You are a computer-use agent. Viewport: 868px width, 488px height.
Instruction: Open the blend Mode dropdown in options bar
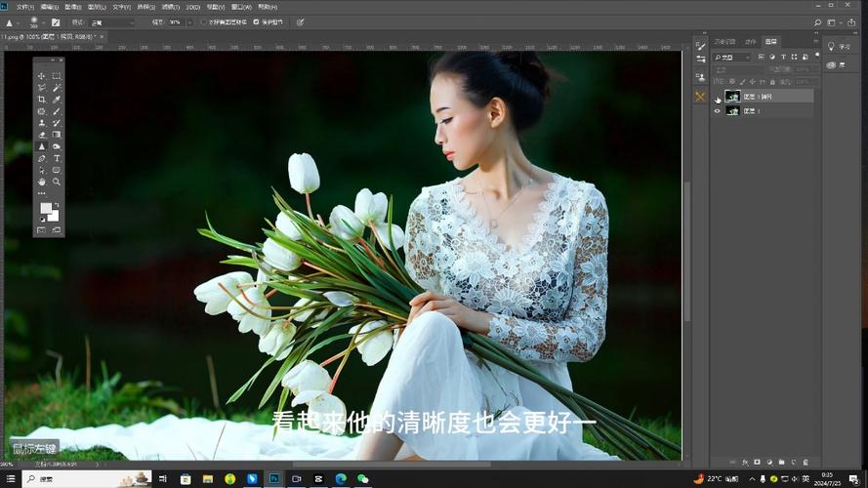click(112, 22)
